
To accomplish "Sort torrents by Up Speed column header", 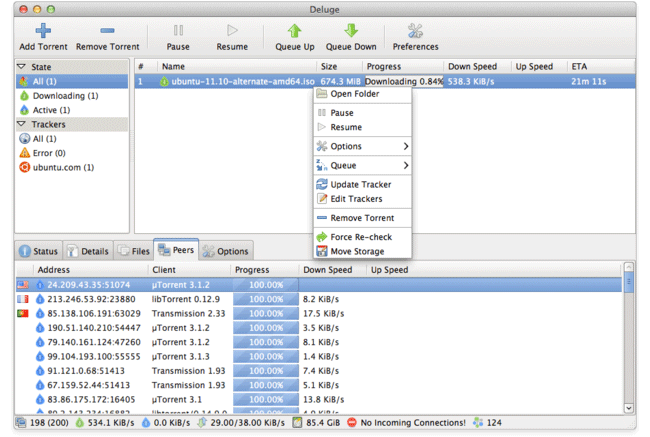I will coord(539,66).
